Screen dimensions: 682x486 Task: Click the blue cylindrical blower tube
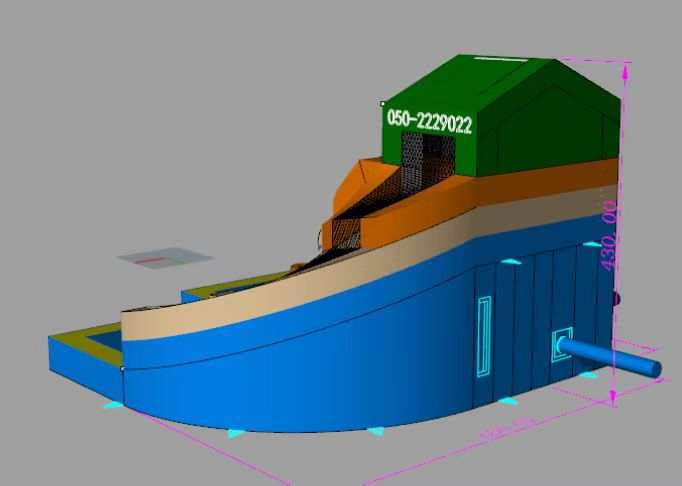tap(609, 356)
